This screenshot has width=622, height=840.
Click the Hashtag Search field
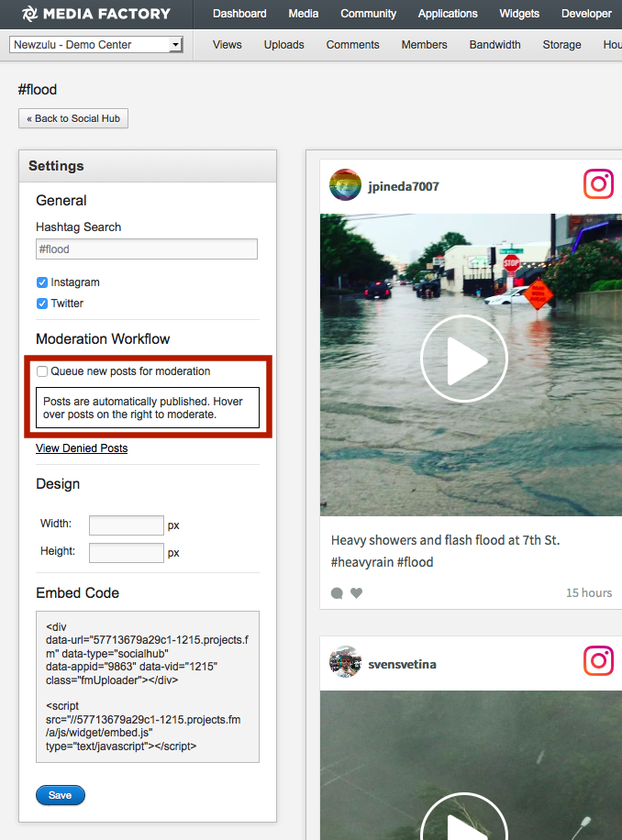pos(147,249)
